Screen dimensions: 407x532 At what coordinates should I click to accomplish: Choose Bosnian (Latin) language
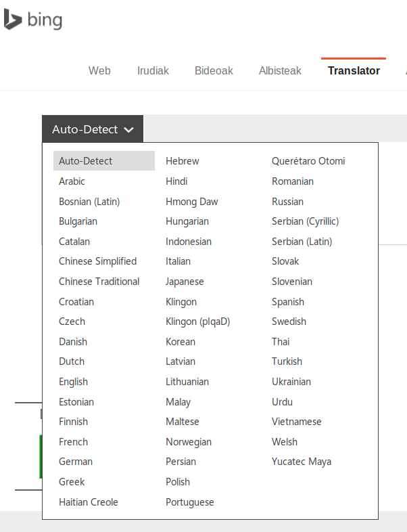coord(89,202)
